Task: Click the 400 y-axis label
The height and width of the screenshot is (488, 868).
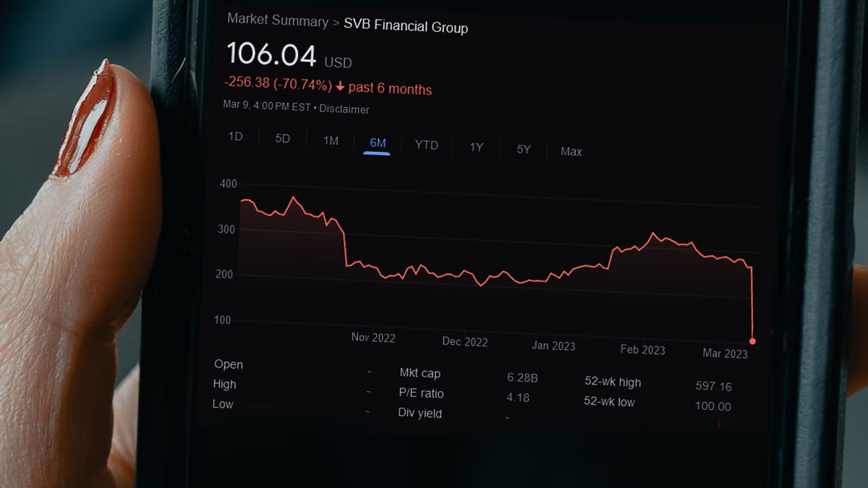Action: [x=229, y=184]
